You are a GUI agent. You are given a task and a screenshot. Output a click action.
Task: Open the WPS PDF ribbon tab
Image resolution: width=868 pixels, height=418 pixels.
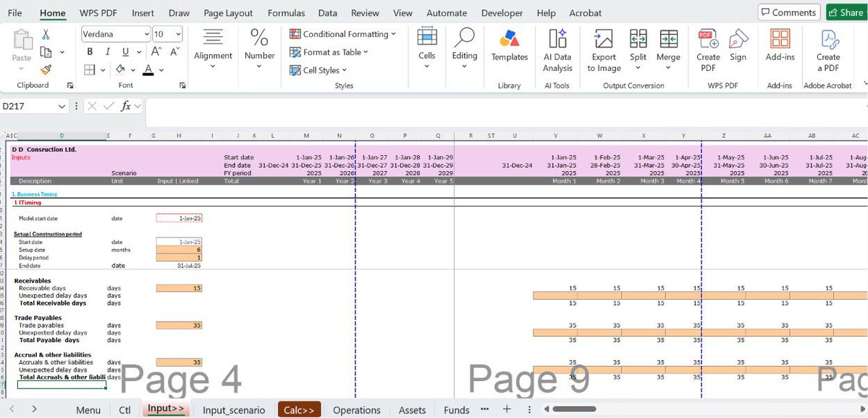pyautogui.click(x=98, y=13)
